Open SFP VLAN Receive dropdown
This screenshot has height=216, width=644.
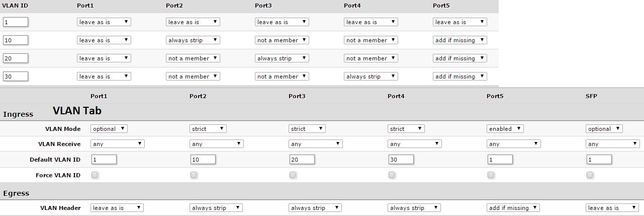tap(613, 144)
